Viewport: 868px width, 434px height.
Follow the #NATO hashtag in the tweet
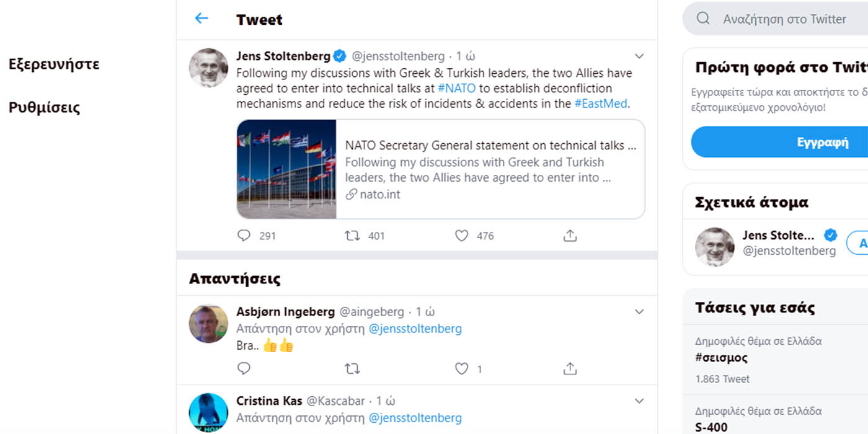pyautogui.click(x=456, y=88)
